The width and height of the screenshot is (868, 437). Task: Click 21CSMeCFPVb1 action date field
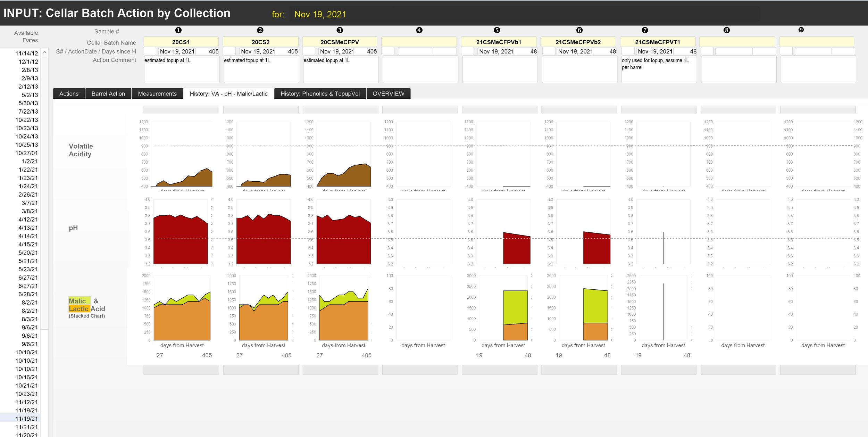click(x=496, y=51)
